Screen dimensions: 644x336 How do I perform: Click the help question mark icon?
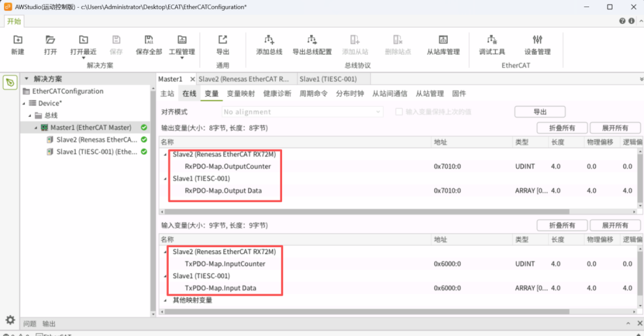(x=622, y=21)
